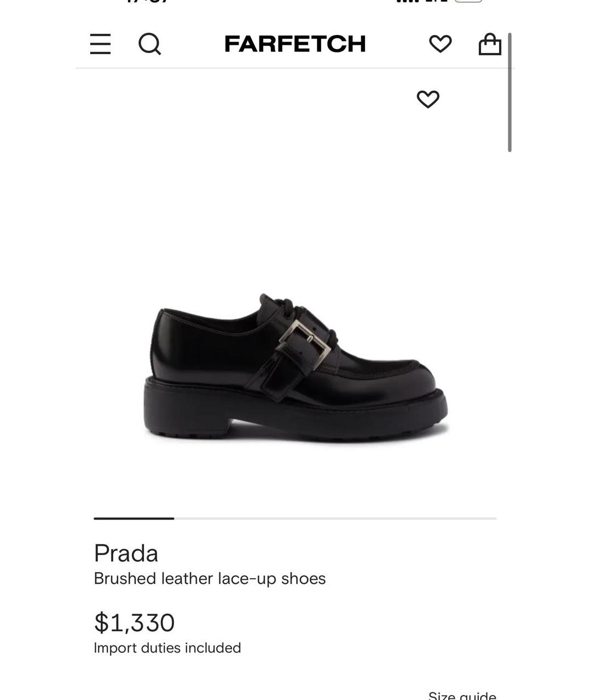The width and height of the screenshot is (591, 700).
Task: Tap the battery icon in status bar
Action: click(468, 1)
